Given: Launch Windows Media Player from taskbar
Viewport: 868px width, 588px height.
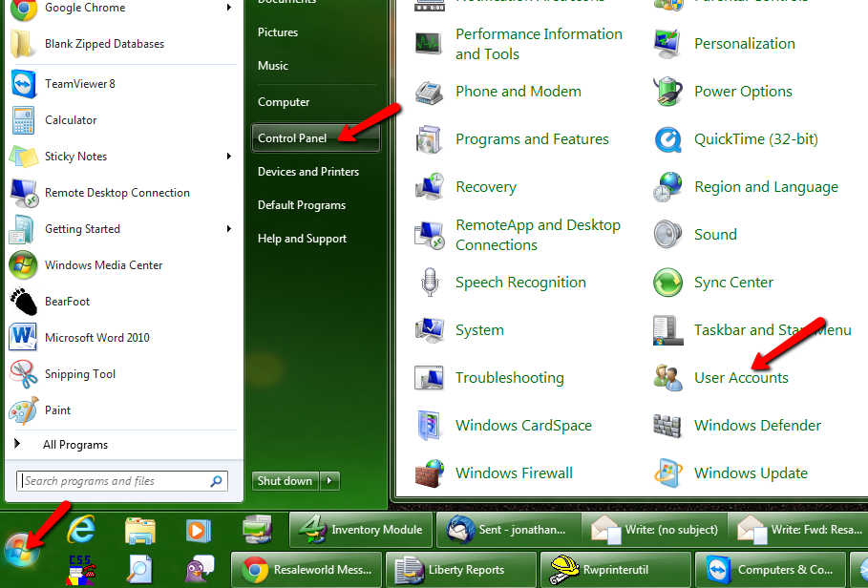Looking at the screenshot, I should click(x=199, y=531).
